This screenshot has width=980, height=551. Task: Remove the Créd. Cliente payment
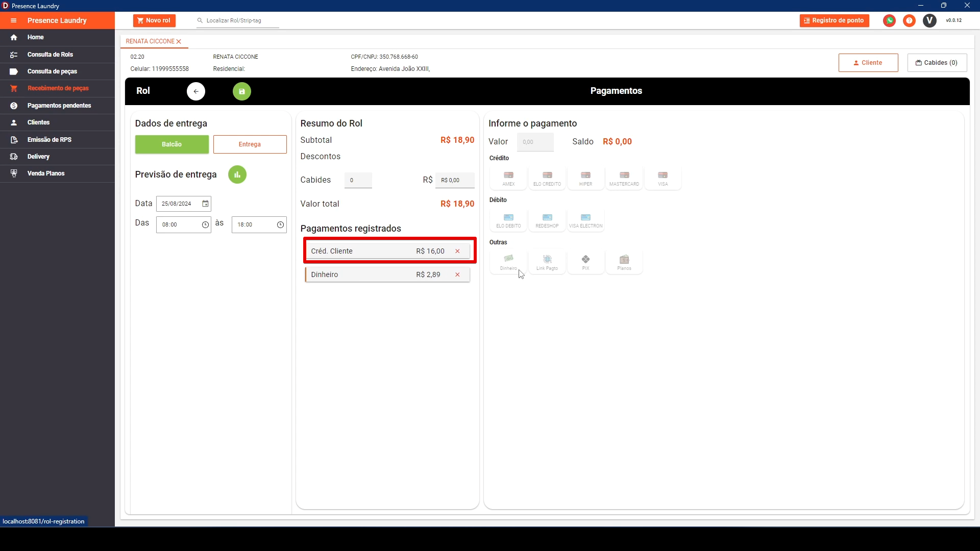coord(457,251)
